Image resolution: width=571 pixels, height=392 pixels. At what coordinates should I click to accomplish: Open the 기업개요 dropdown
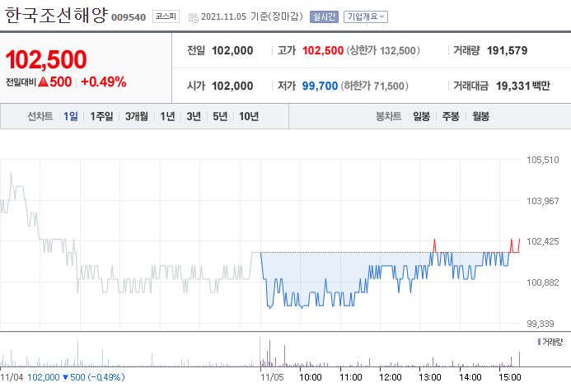[x=366, y=16]
